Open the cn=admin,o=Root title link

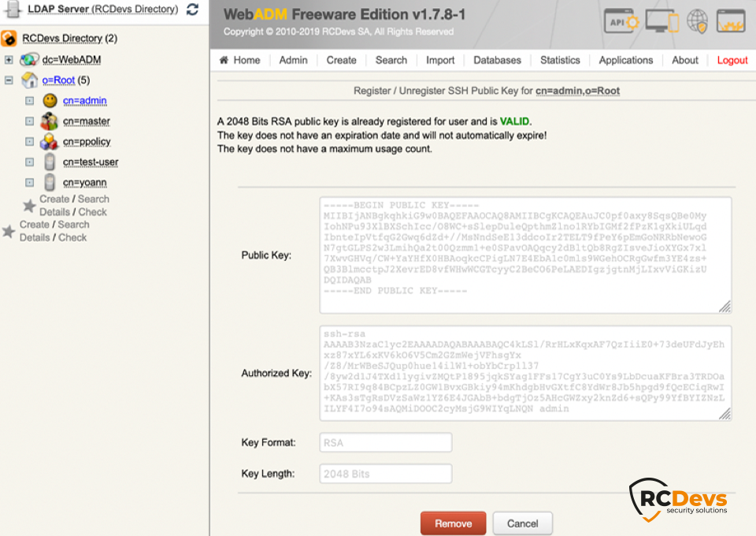pyautogui.click(x=577, y=91)
